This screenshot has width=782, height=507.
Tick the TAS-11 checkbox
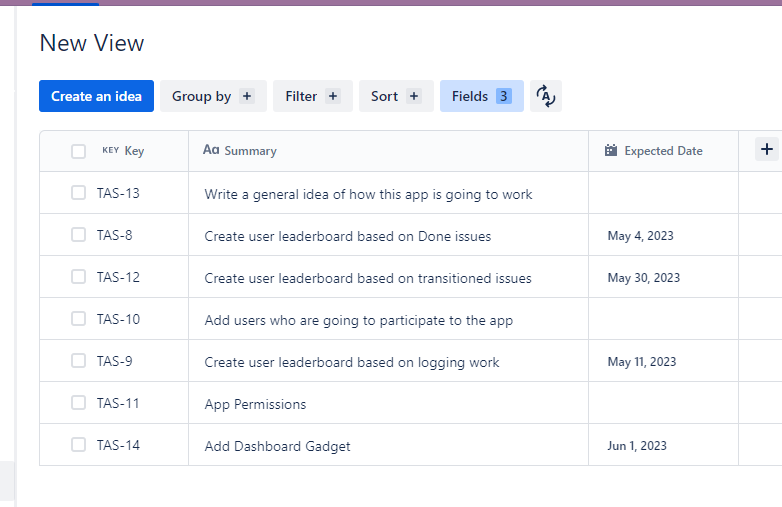click(78, 402)
